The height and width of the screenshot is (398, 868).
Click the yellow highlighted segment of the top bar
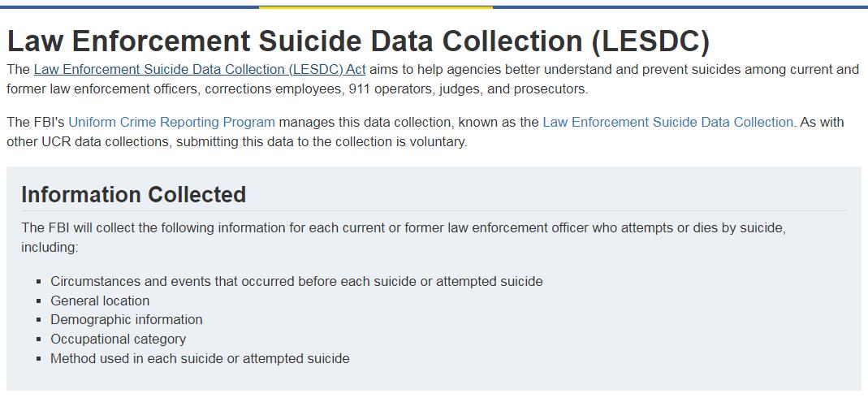pyautogui.click(x=376, y=7)
